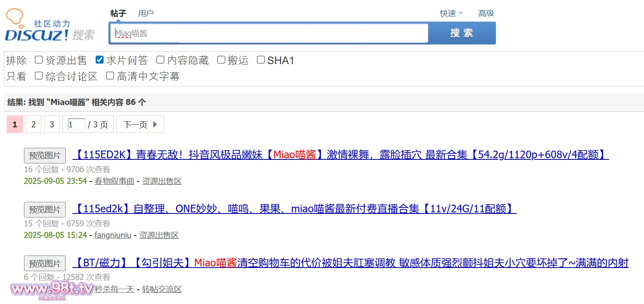Image resolution: width=644 pixels, height=304 pixels.
Task: Toggle the 综合讨论区 only-view checkbox
Action: point(39,76)
